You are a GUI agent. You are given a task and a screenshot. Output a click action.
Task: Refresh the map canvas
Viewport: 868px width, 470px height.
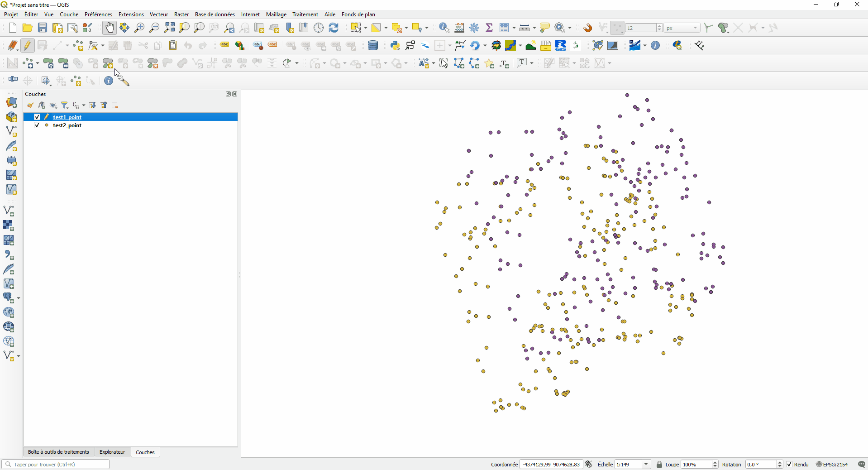point(334,28)
